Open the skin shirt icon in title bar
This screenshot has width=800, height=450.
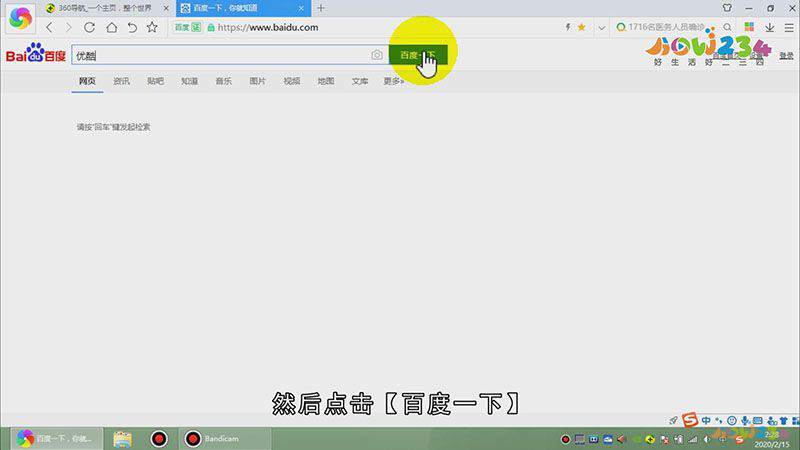(727, 8)
